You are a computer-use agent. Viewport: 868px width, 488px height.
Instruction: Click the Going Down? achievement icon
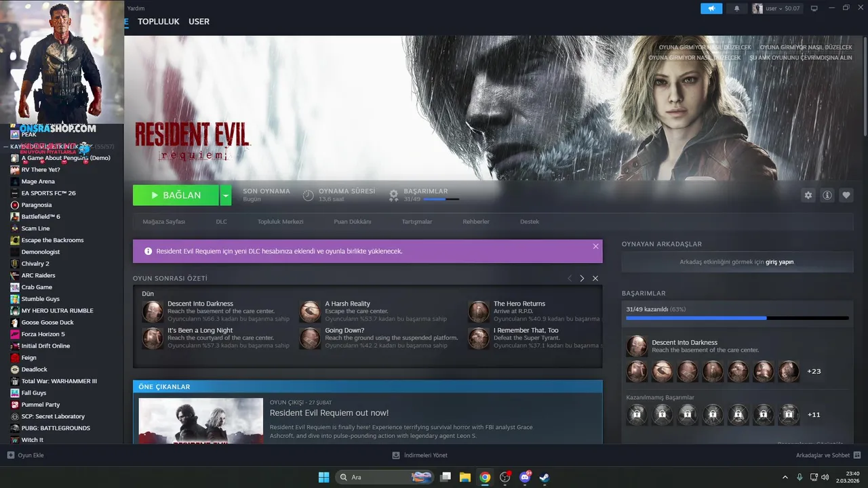(x=310, y=338)
